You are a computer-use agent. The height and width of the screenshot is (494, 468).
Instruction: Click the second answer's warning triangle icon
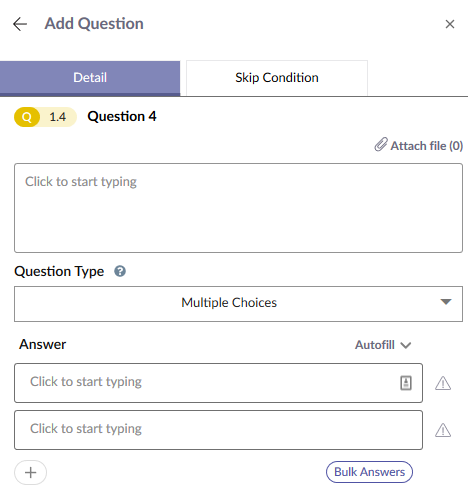click(443, 430)
